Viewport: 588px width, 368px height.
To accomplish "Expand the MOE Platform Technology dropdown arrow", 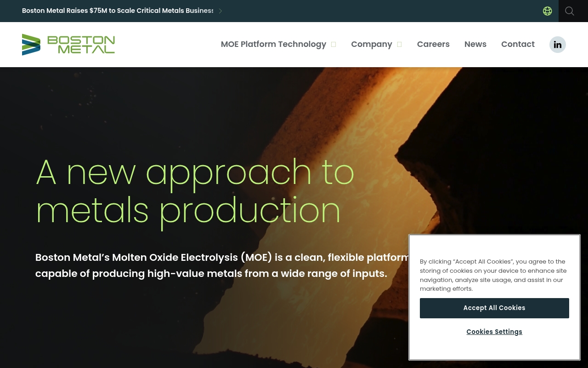I will coord(334,45).
